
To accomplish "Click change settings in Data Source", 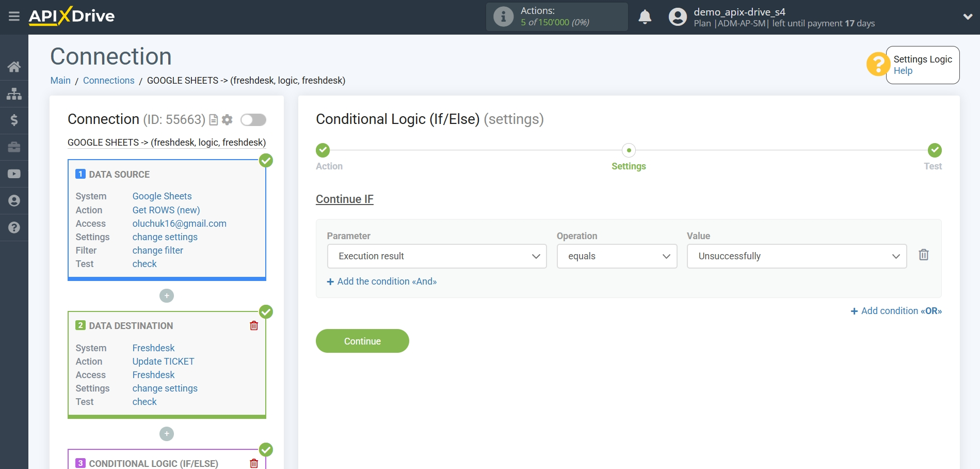I will [x=165, y=237].
